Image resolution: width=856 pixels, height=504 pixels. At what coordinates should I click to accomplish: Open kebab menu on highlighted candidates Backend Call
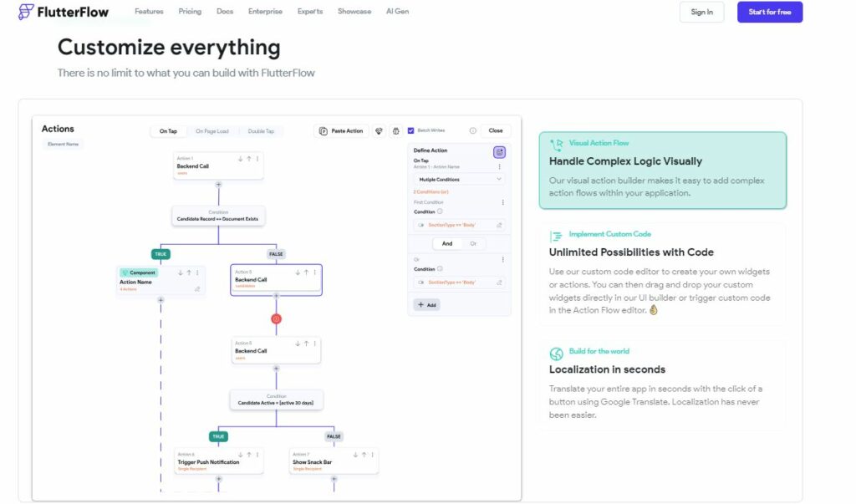(314, 272)
